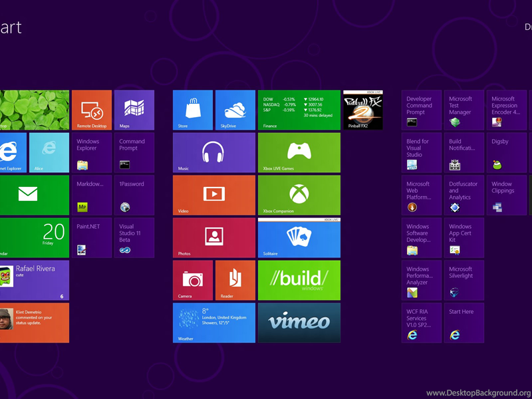Open Rafael Rivera messaging tile
The width and height of the screenshot is (532, 399).
pyautogui.click(x=35, y=280)
